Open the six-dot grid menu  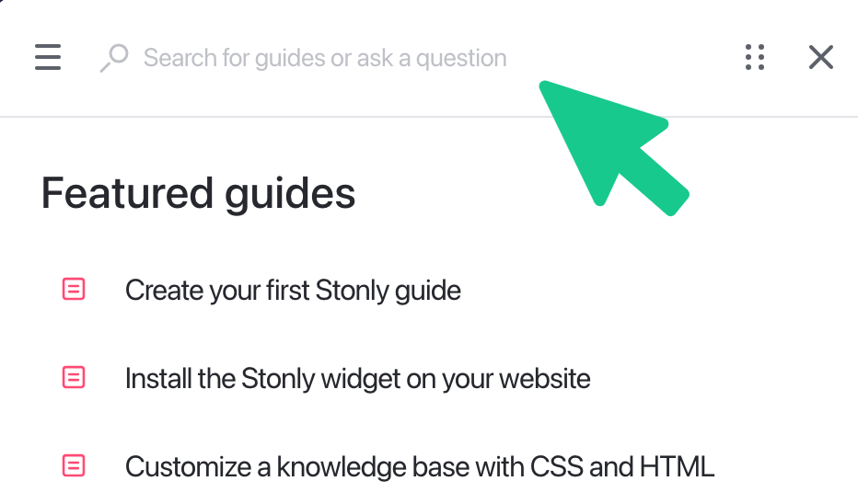pyautogui.click(x=755, y=58)
